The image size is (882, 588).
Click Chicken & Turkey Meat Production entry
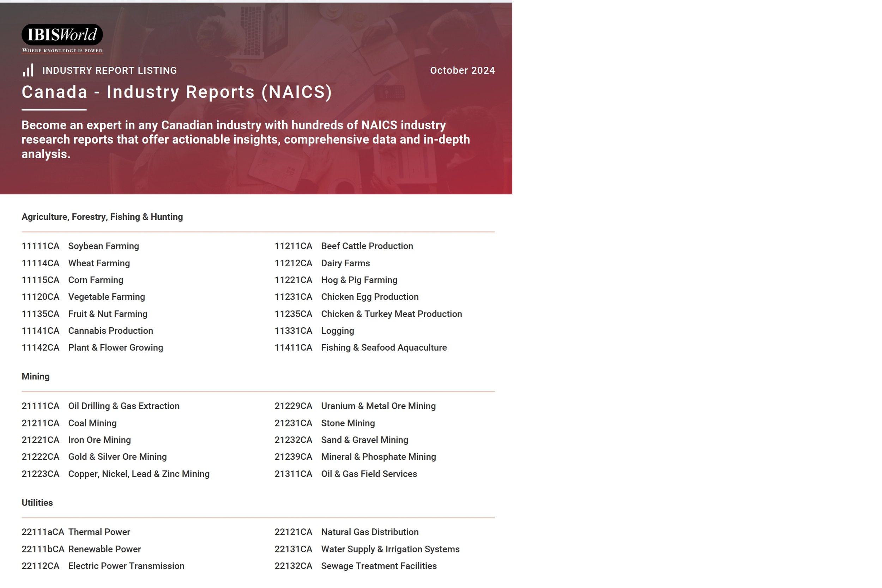392,314
